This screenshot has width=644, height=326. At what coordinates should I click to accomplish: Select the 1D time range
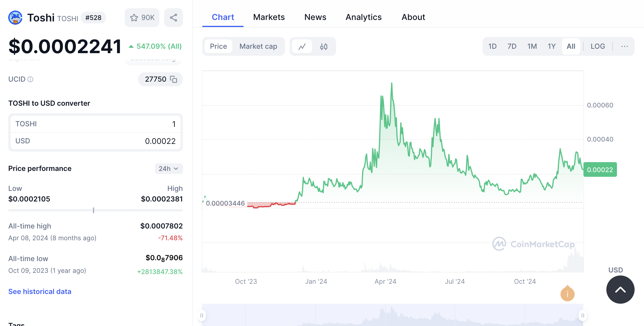tap(493, 46)
